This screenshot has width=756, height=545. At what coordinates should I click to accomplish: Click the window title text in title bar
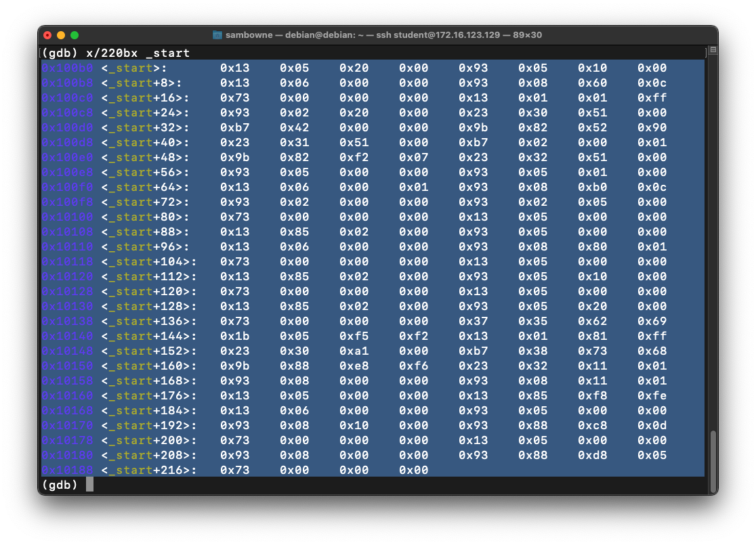384,35
